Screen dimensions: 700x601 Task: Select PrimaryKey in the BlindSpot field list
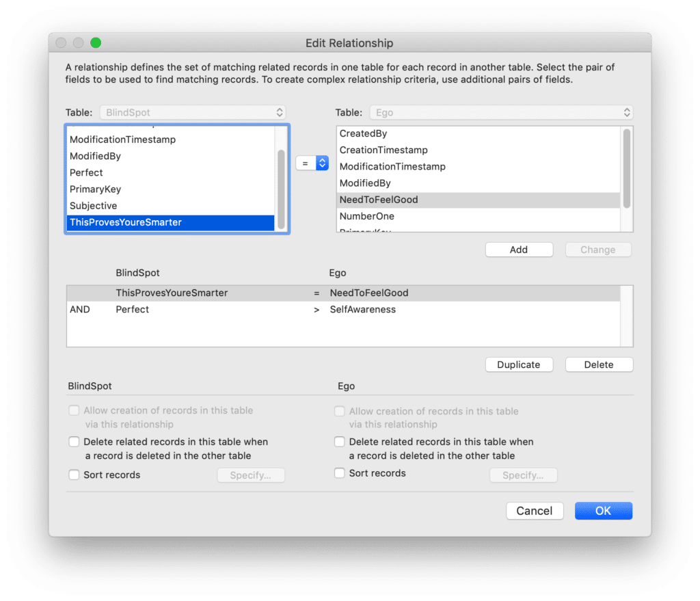click(170, 189)
